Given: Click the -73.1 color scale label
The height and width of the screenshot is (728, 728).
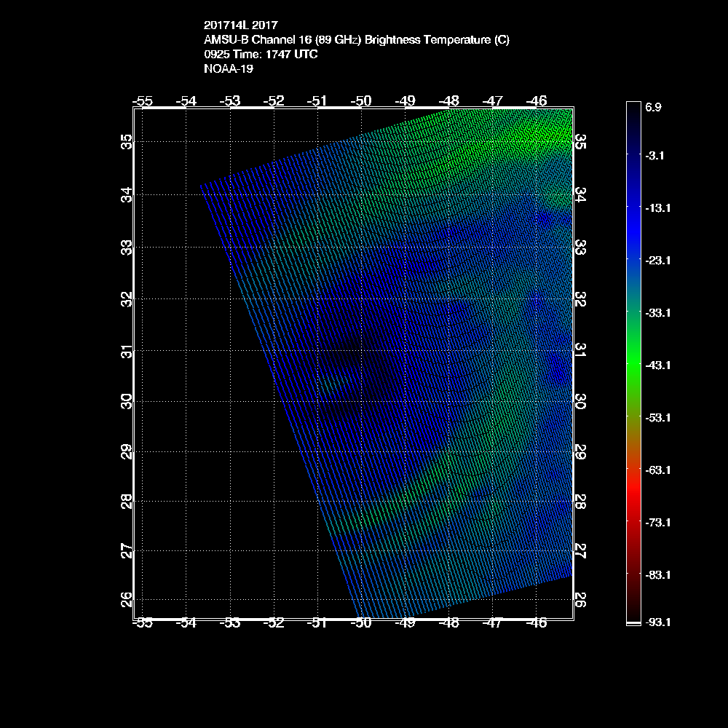Looking at the screenshot, I should [x=657, y=523].
